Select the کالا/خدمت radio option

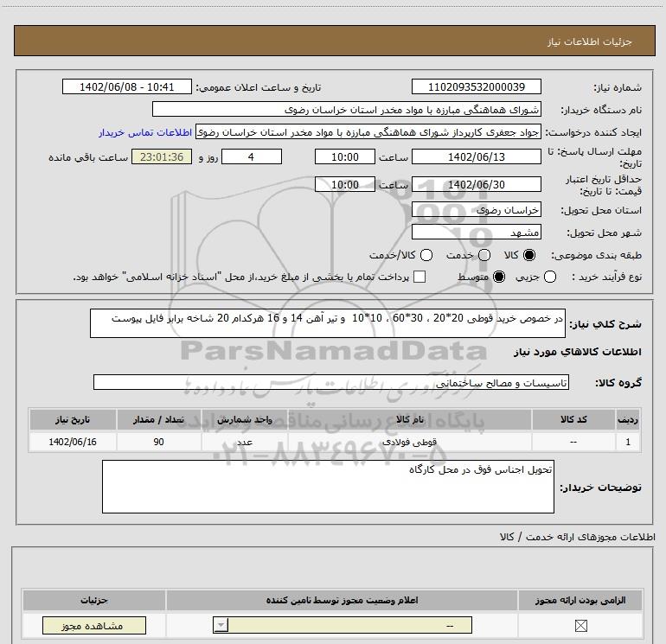[x=426, y=255]
